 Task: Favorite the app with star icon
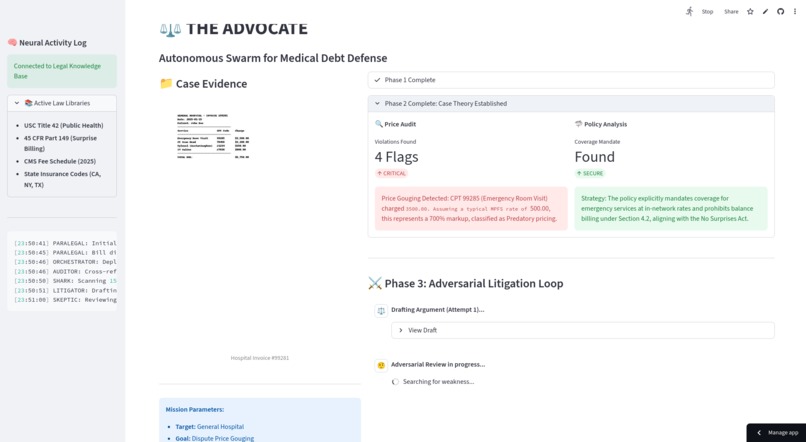point(750,11)
